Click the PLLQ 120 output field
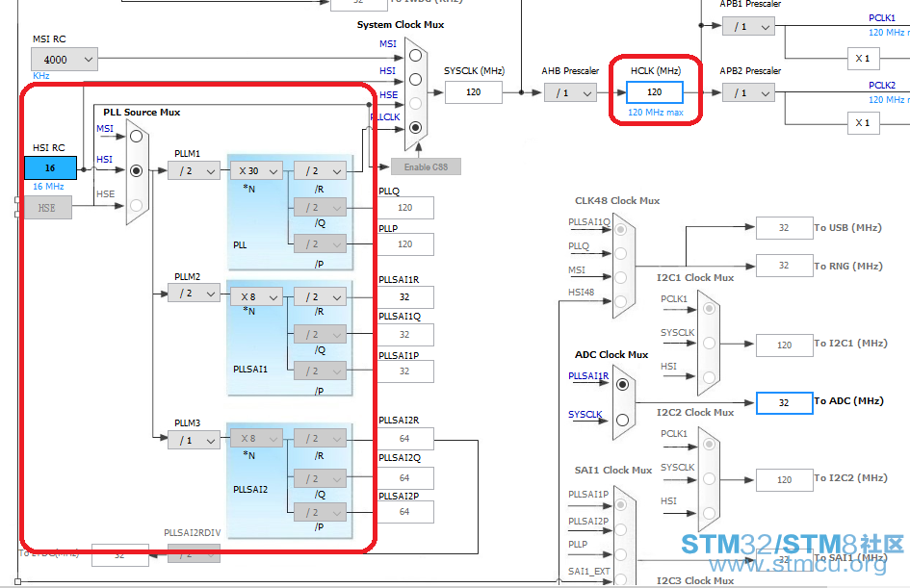Screen dimensions: 910x588 405,208
